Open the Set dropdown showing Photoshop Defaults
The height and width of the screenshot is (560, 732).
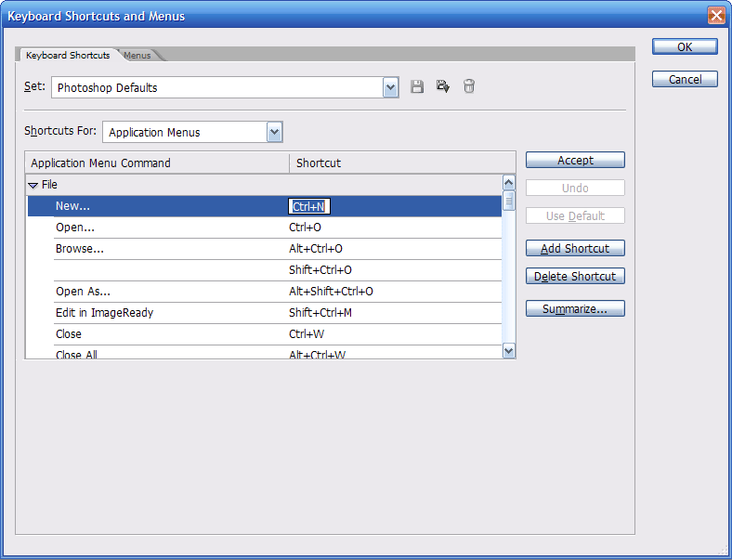click(391, 87)
